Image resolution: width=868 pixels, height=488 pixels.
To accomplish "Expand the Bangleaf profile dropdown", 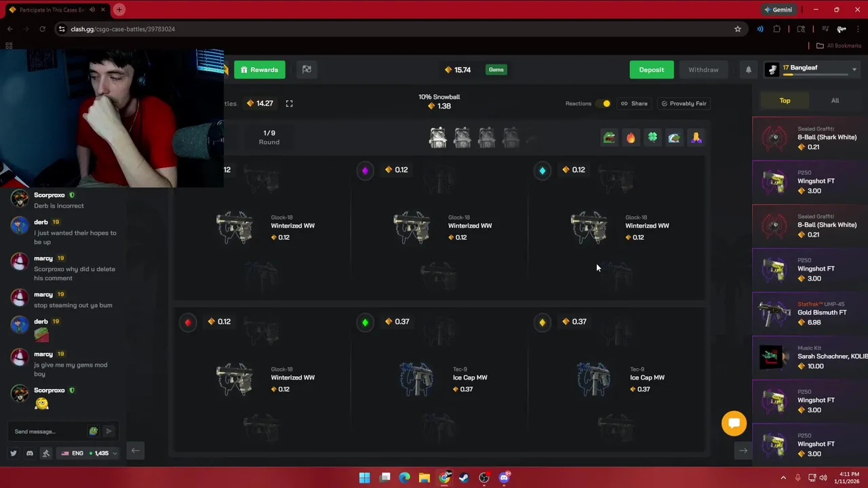I will 854,69.
